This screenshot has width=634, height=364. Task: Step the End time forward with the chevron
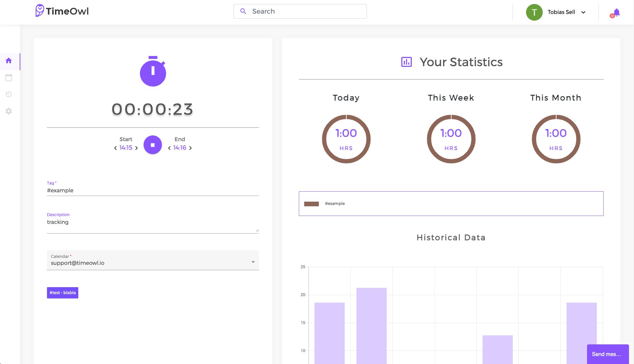coord(191,148)
